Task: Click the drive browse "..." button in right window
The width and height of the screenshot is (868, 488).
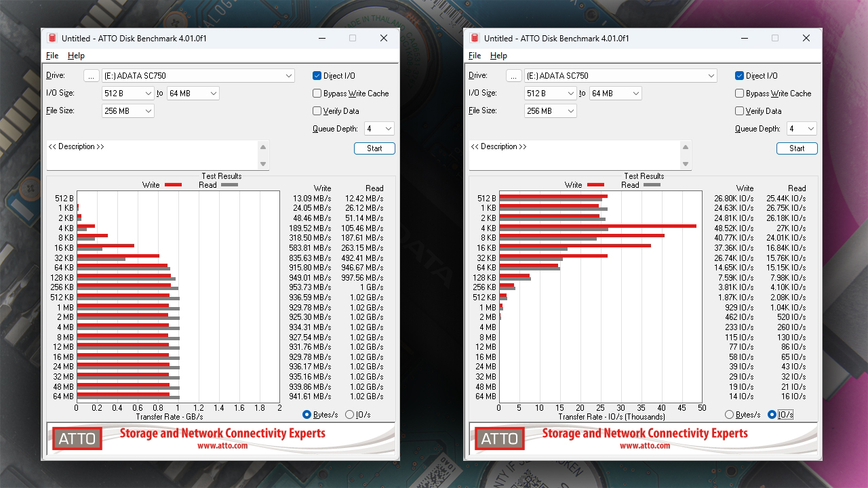Action: 514,76
